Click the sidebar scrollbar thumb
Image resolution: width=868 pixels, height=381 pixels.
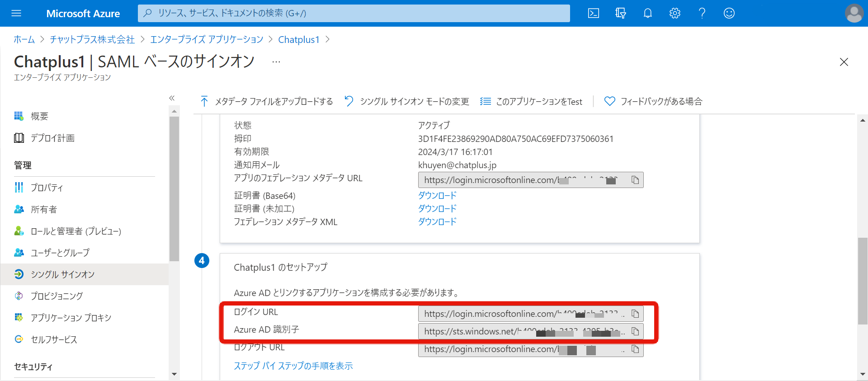tap(174, 188)
